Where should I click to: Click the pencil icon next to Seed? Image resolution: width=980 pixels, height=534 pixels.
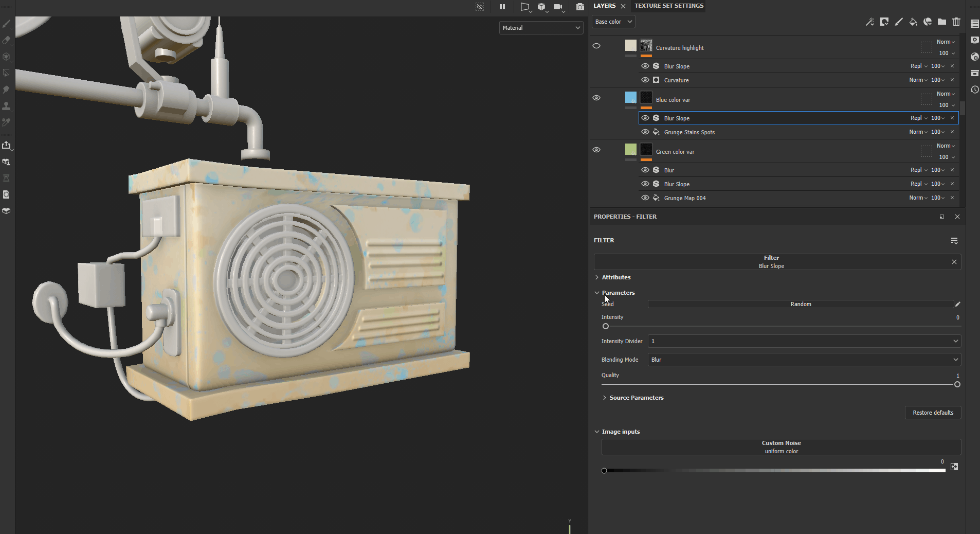tap(957, 304)
